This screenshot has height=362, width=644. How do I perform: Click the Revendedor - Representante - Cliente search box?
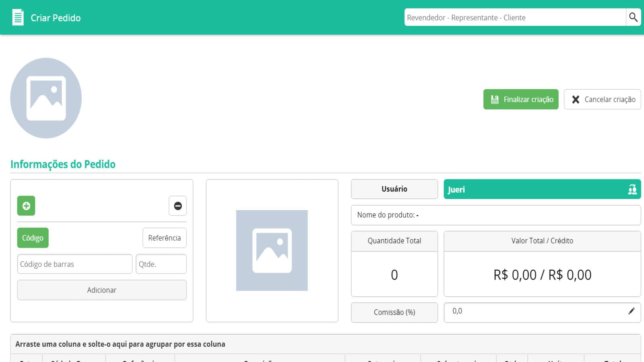[x=515, y=17]
